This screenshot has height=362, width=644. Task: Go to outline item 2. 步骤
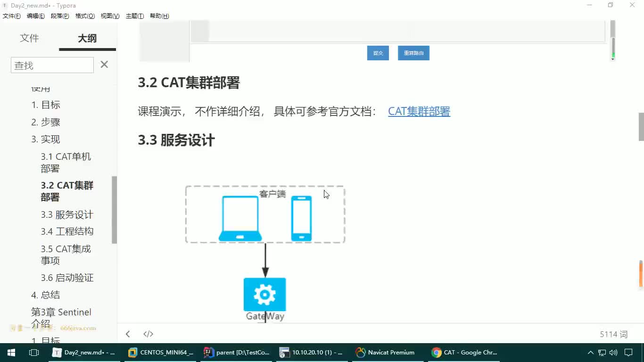[46, 122]
